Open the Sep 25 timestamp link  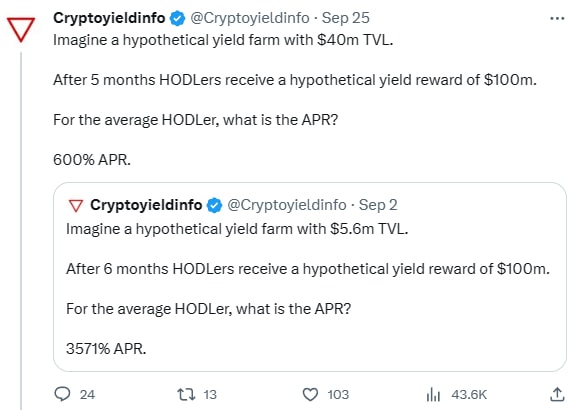pyautogui.click(x=346, y=18)
